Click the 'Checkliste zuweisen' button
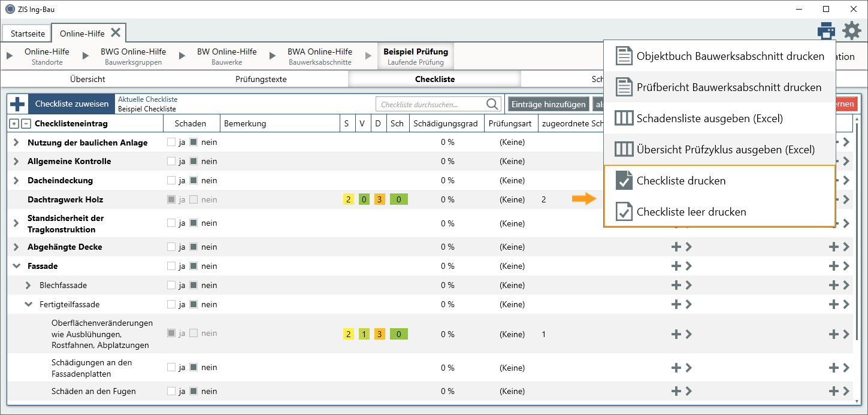The image size is (868, 415). click(x=72, y=104)
